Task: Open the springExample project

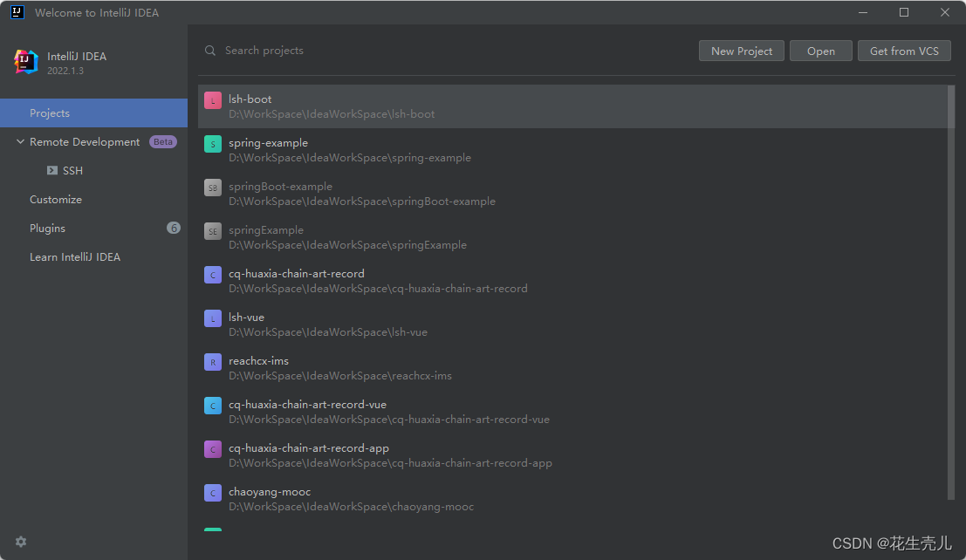Action: (572, 237)
